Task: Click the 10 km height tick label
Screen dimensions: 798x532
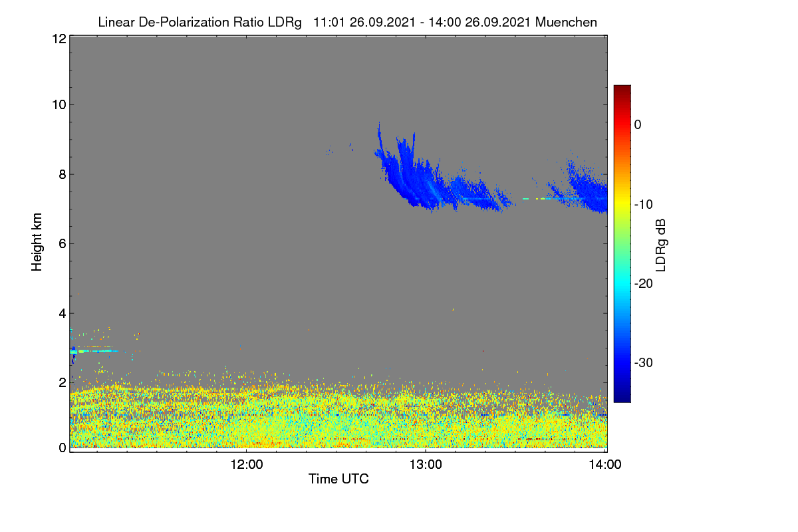Action: click(59, 104)
